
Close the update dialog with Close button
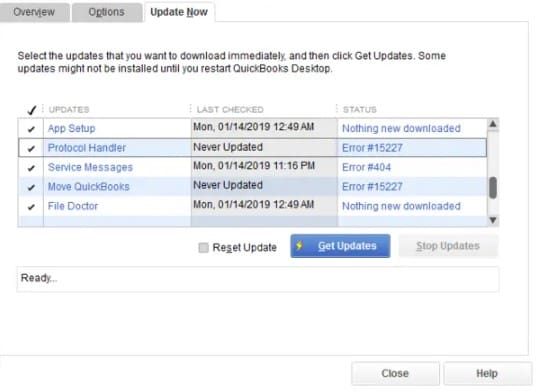tap(395, 373)
